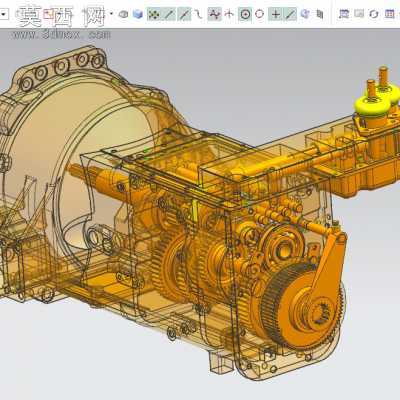The width and height of the screenshot is (400, 400).
Task: Toggle the Arc Center circle-with-dot snap icon
Action: tap(245, 14)
